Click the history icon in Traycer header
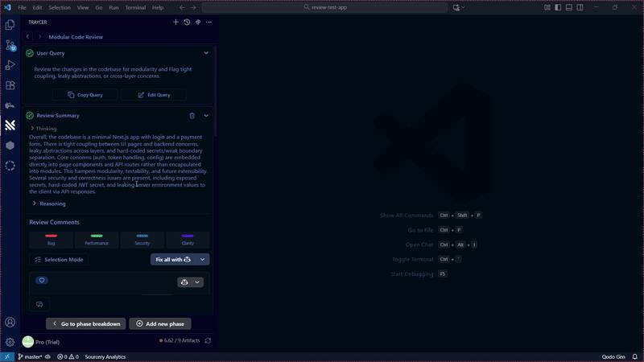The height and width of the screenshot is (362, 644). coord(187,23)
